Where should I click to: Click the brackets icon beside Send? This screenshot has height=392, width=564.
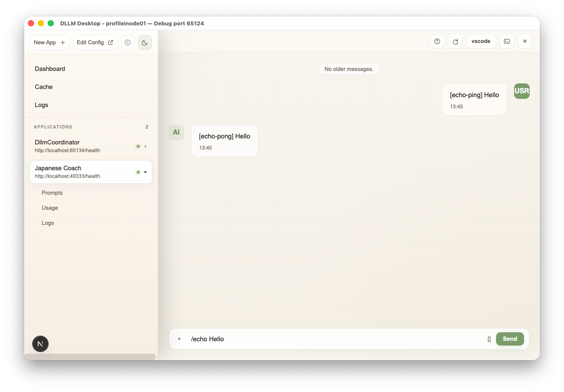click(x=489, y=339)
